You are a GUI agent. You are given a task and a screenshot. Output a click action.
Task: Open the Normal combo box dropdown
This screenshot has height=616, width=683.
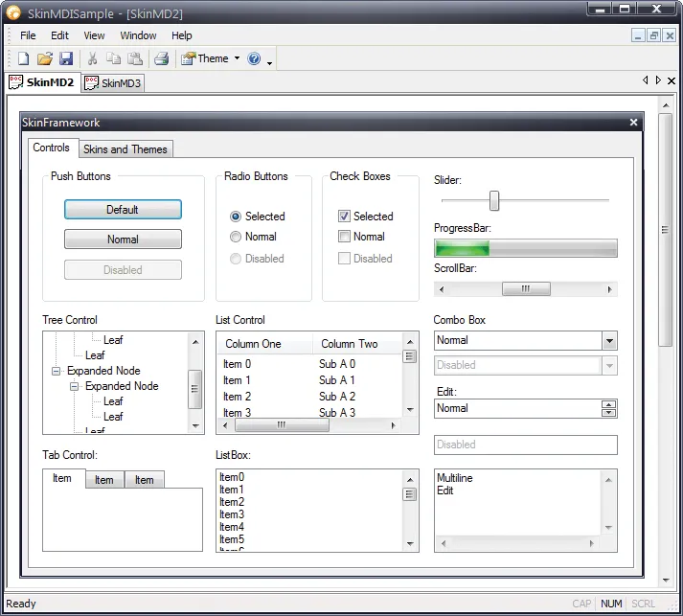coord(610,341)
